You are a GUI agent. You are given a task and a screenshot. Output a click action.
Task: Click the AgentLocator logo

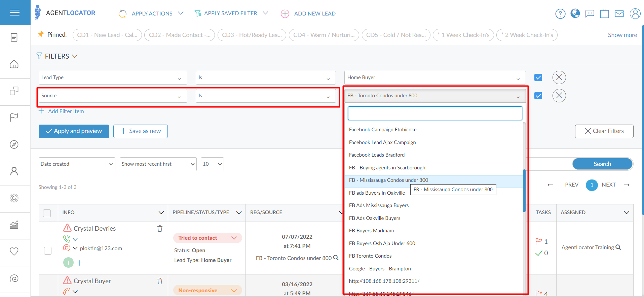coord(65,13)
